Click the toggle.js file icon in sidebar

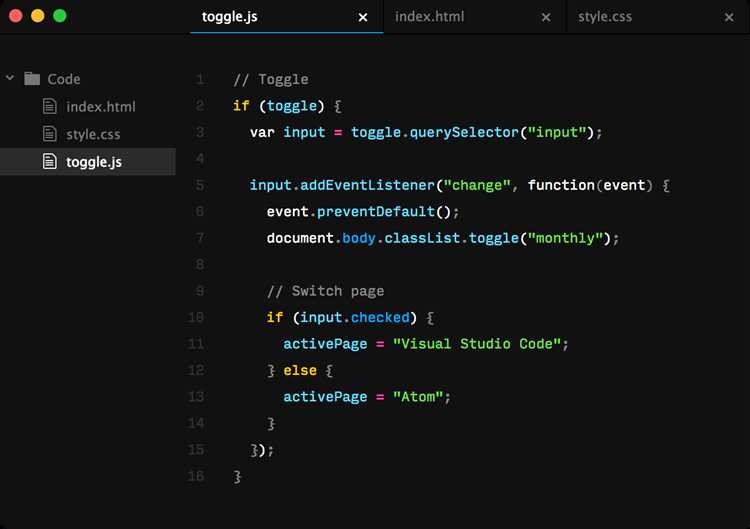50,162
